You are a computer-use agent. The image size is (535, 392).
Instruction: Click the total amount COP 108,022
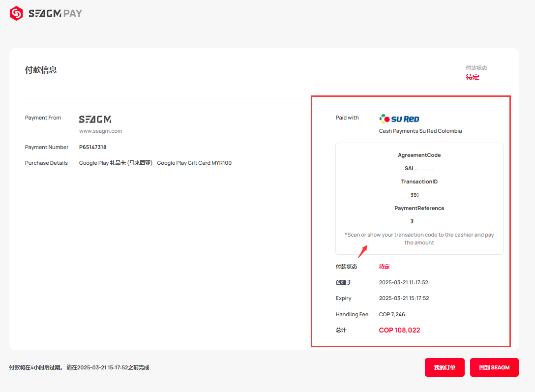(x=400, y=330)
